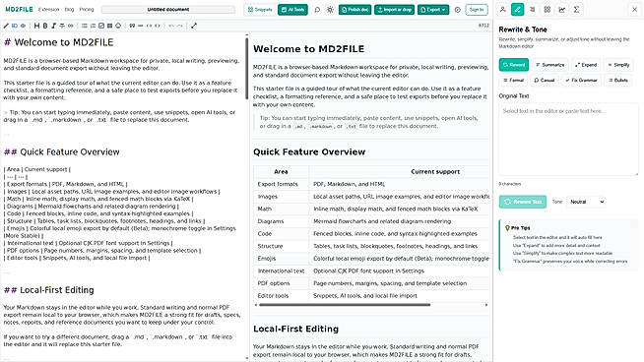Insert a hyperlink from the toolbar

[x=71, y=26]
